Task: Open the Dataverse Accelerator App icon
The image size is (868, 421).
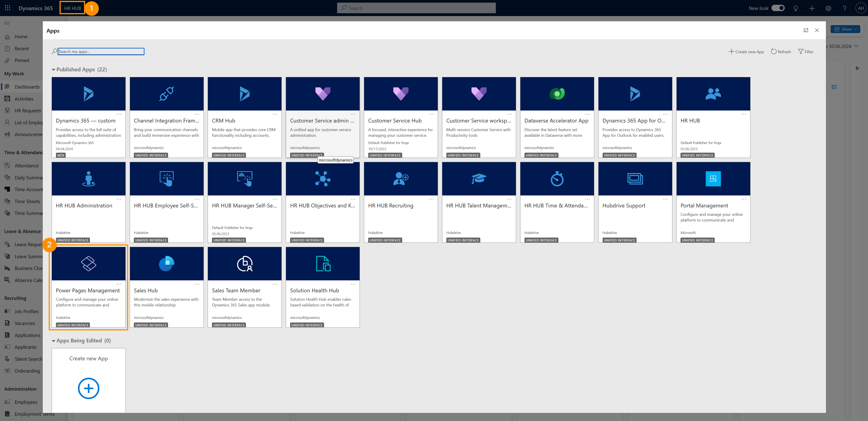Action: (x=557, y=94)
